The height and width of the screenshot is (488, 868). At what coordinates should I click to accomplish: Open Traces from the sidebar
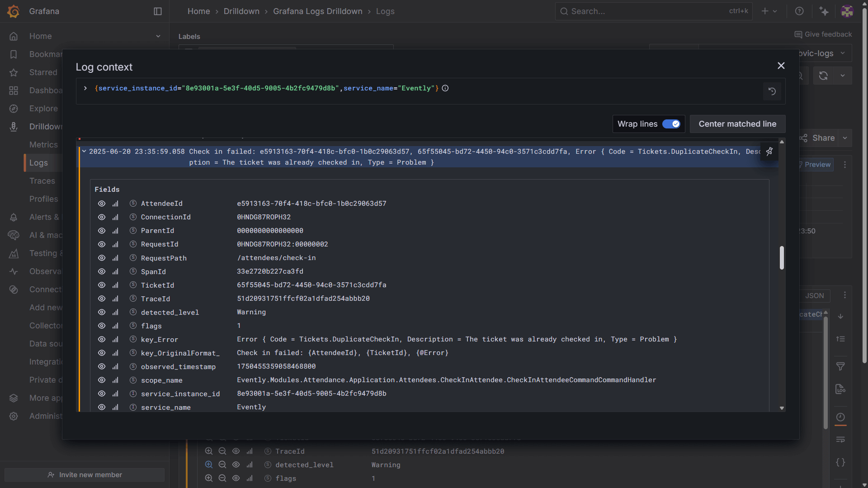[x=42, y=181]
